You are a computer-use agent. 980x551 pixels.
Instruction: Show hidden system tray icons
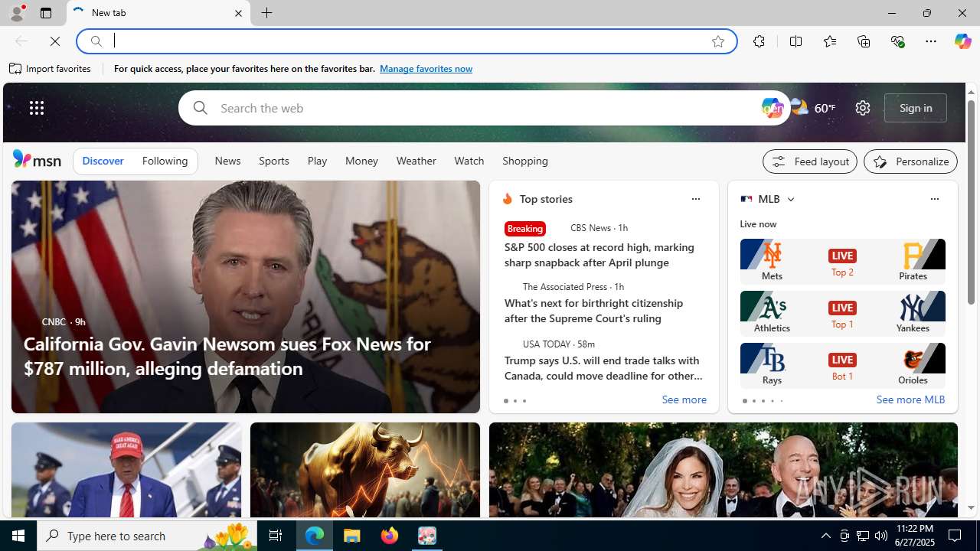coord(825,536)
